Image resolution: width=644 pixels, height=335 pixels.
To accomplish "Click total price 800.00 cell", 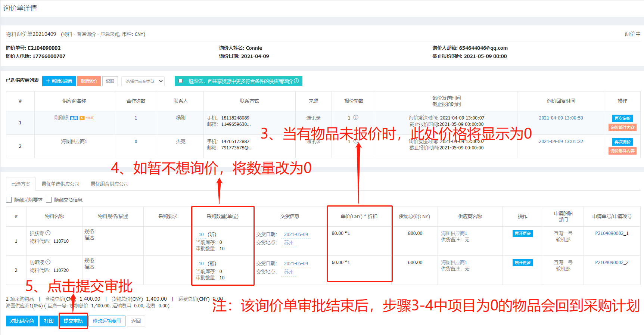I will [415, 233].
